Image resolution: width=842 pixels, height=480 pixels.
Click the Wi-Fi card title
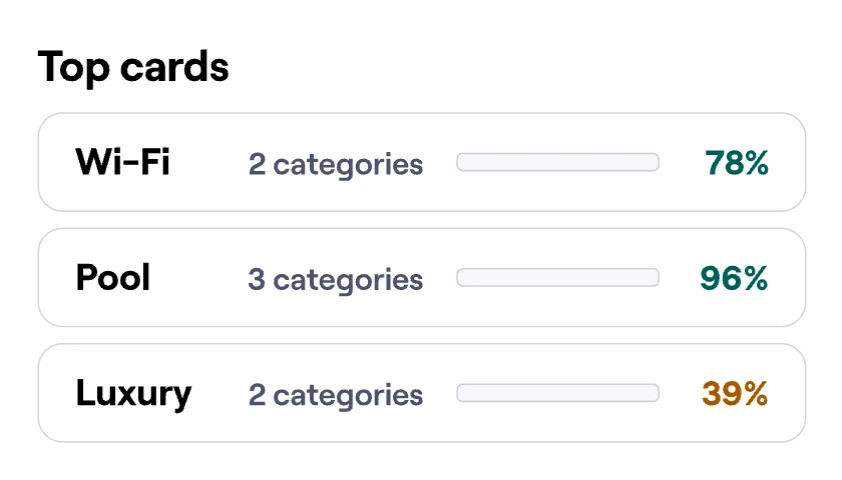(x=123, y=162)
